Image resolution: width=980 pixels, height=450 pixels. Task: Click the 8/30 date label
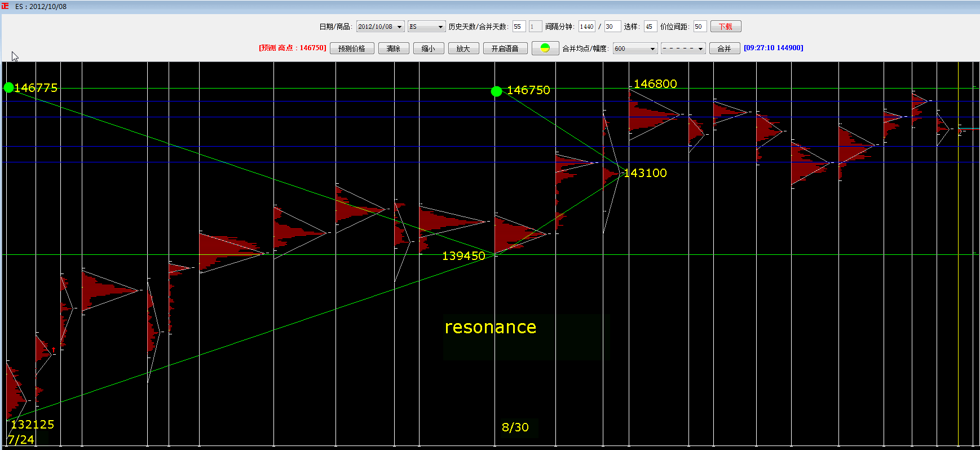(515, 427)
